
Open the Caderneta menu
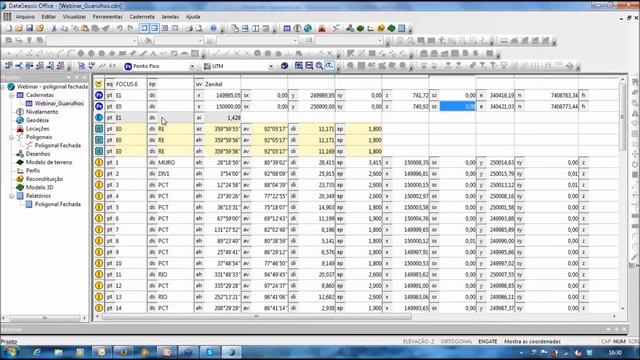tap(142, 17)
